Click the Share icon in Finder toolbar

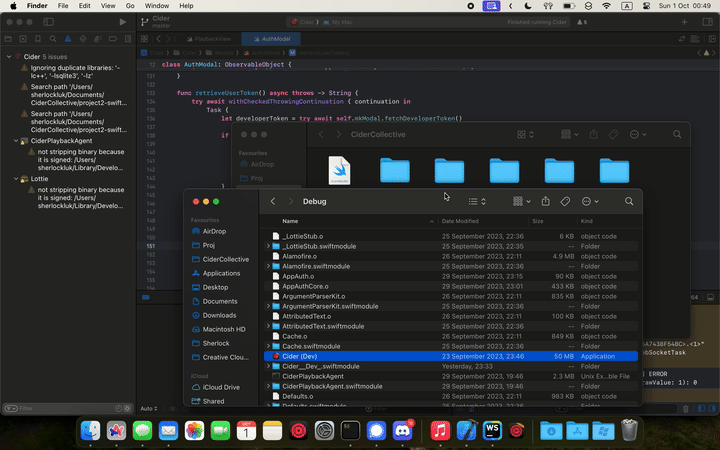point(545,201)
